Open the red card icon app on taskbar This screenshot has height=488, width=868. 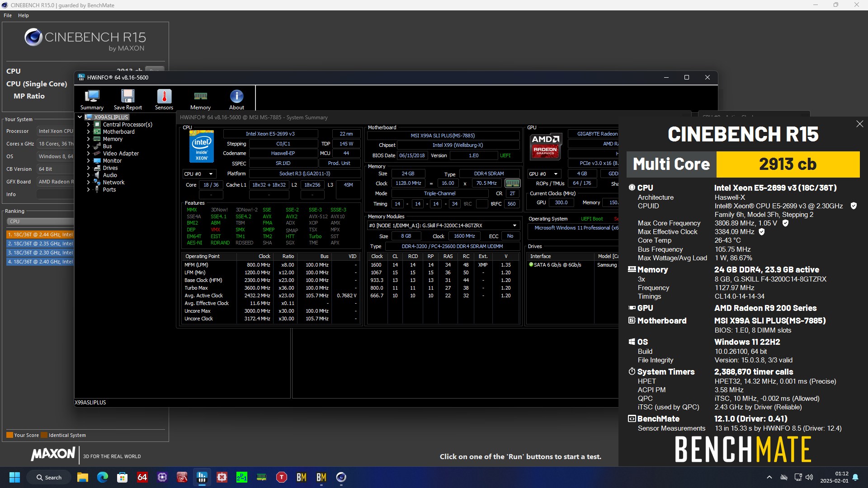pyautogui.click(x=182, y=477)
